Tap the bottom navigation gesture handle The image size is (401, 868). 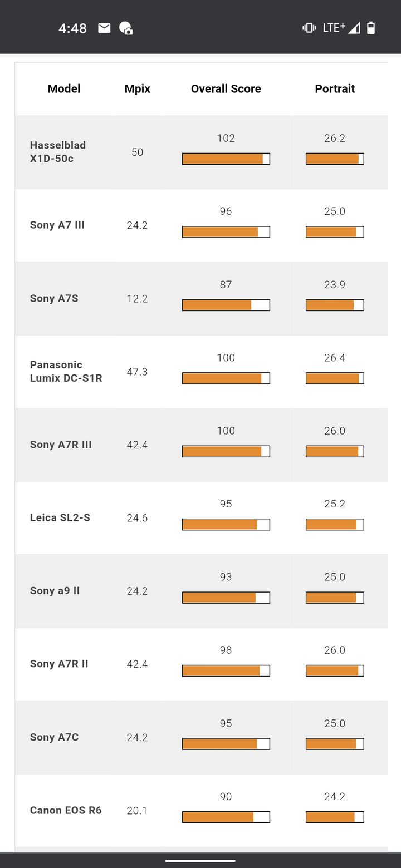tap(200, 860)
